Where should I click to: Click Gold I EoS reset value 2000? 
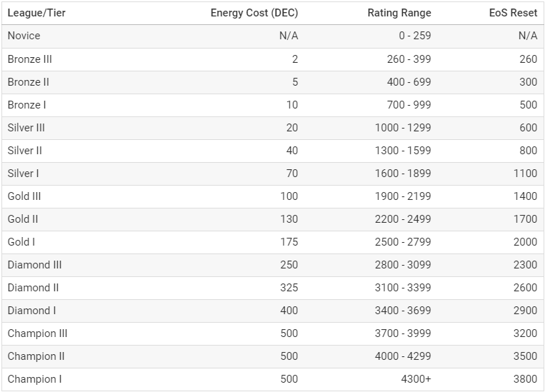point(525,242)
